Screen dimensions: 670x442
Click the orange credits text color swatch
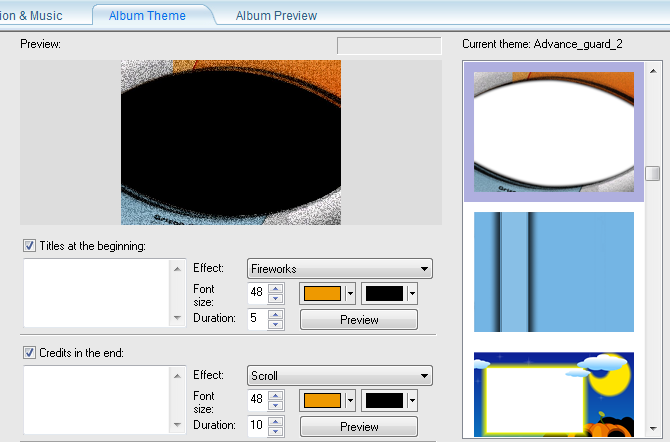[x=322, y=400]
